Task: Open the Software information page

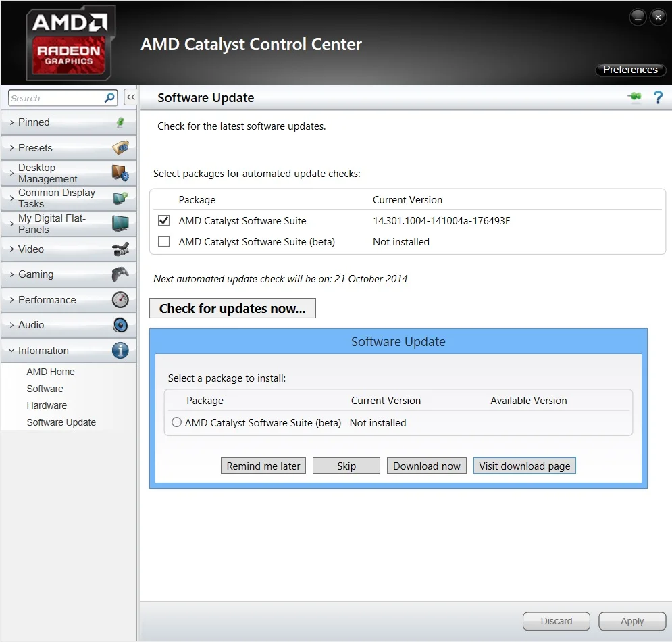Action: [45, 389]
